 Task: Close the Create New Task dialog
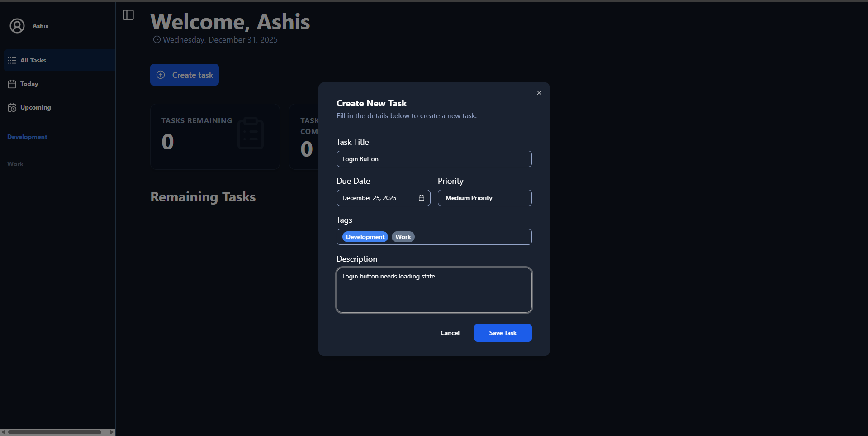(539, 93)
